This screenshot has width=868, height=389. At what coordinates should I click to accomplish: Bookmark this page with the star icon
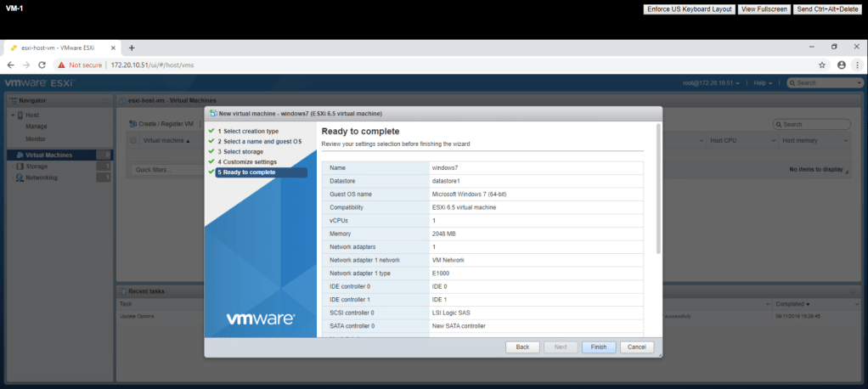(822, 65)
